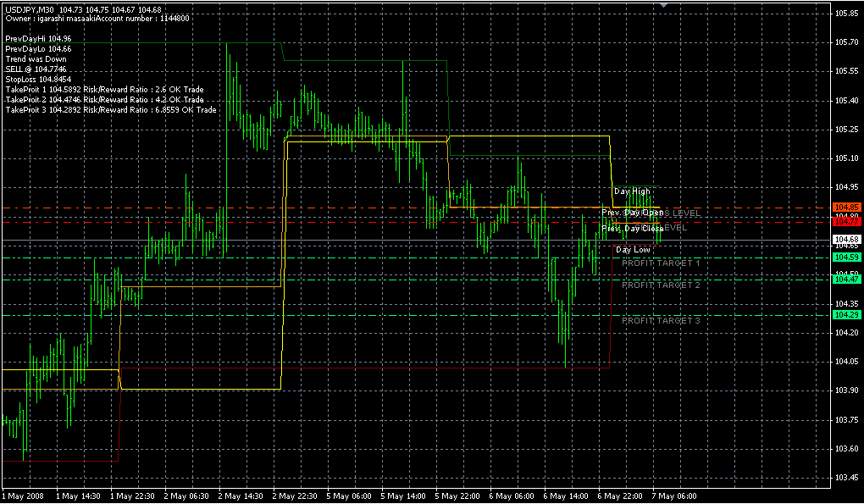Screen dimensions: 864x504
Task: Click the green 104.47 price tag
Action: coord(847,279)
